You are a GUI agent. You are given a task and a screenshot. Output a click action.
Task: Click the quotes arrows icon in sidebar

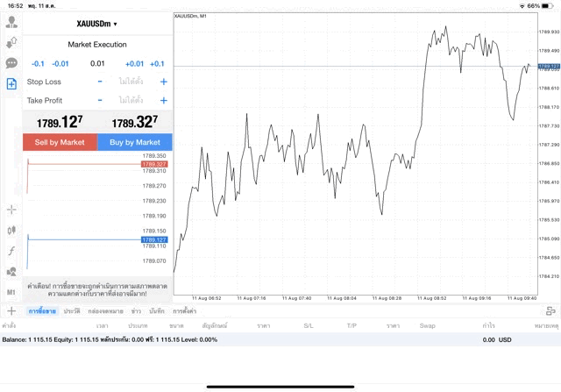(11, 42)
